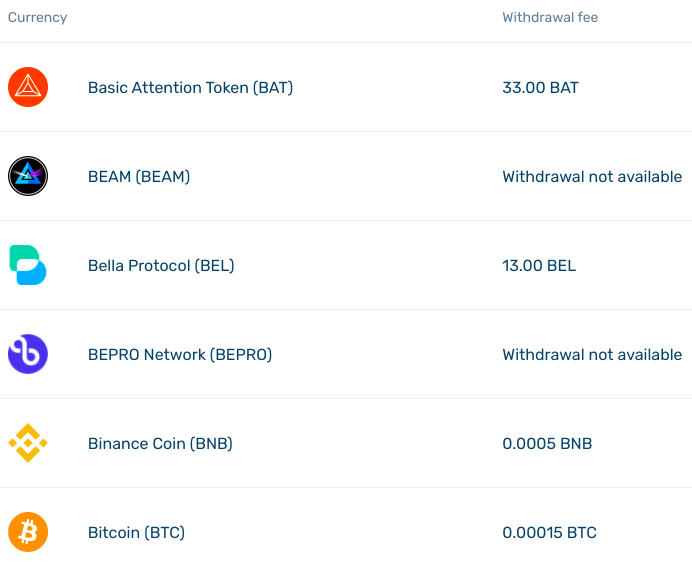Open Basic Attention Token (BAT) entry
The image size is (692, 569).
(190, 88)
